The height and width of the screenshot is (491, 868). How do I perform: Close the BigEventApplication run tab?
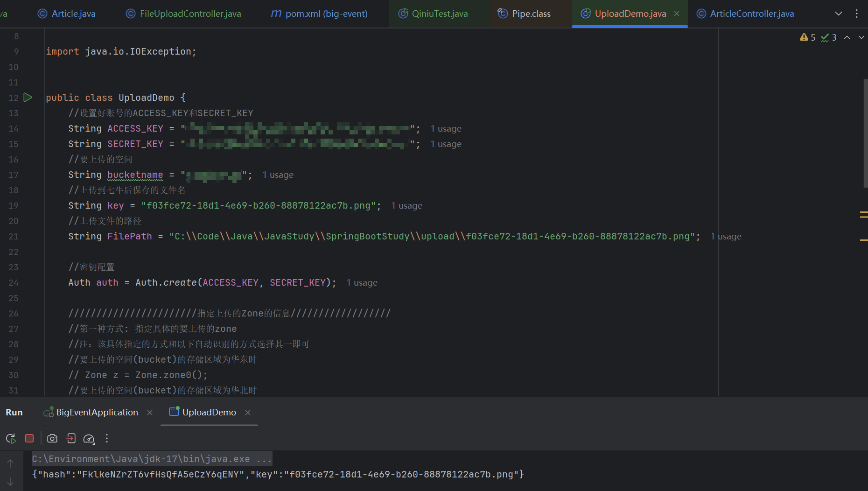tap(150, 413)
